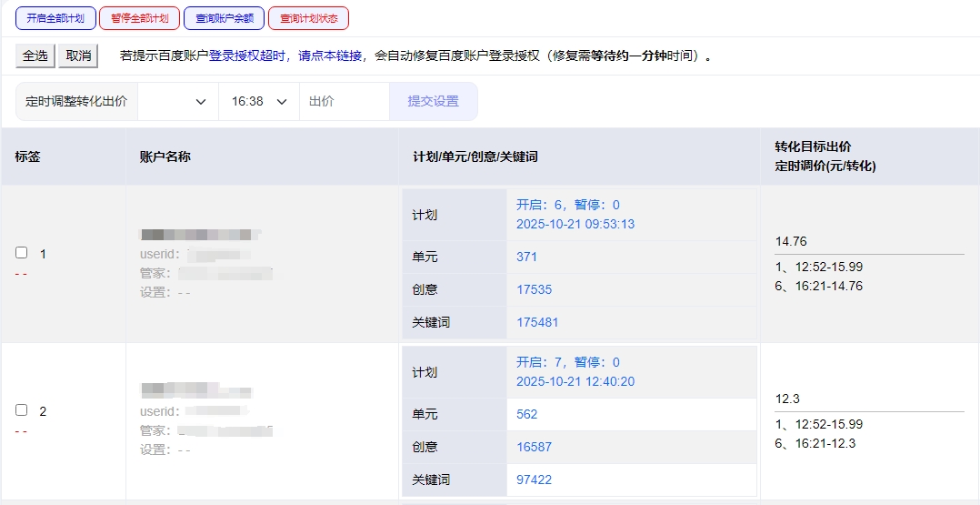This screenshot has width=980, height=505.
Task: Tick the checkbox for row 1
Action: pyautogui.click(x=22, y=253)
